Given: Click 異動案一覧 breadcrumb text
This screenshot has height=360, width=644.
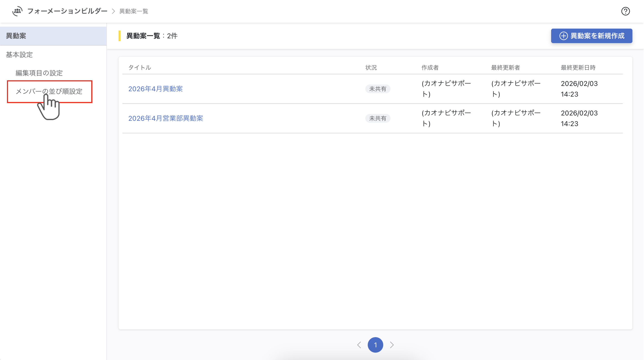Looking at the screenshot, I should (134, 11).
